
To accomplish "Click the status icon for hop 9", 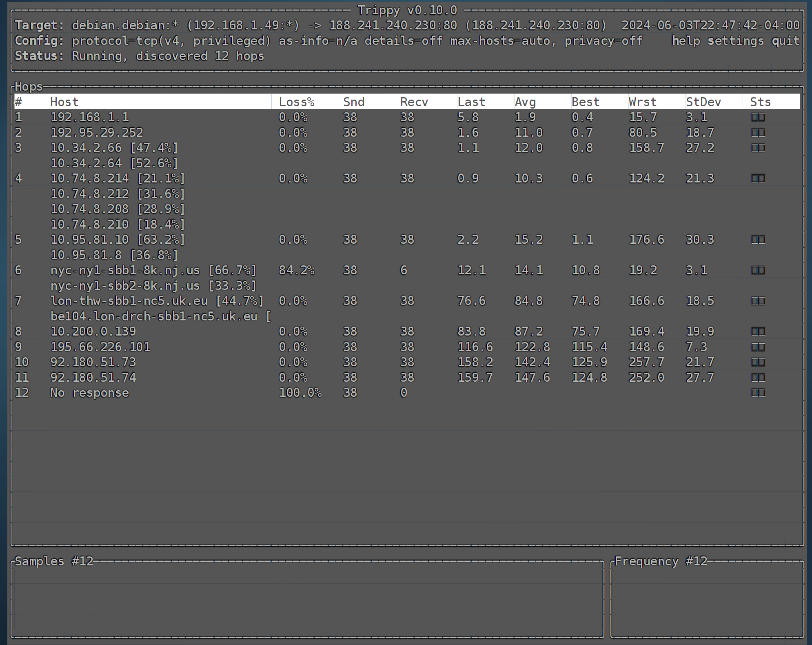I will [x=758, y=347].
